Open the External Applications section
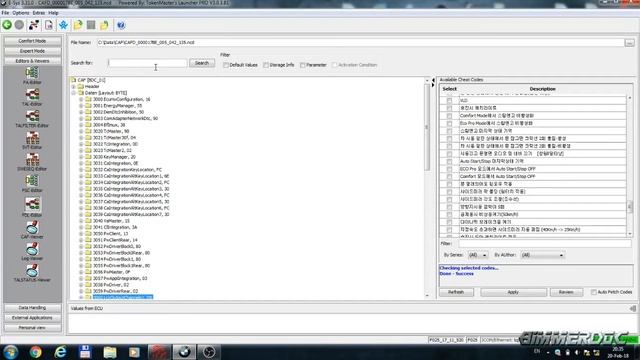 32,318
